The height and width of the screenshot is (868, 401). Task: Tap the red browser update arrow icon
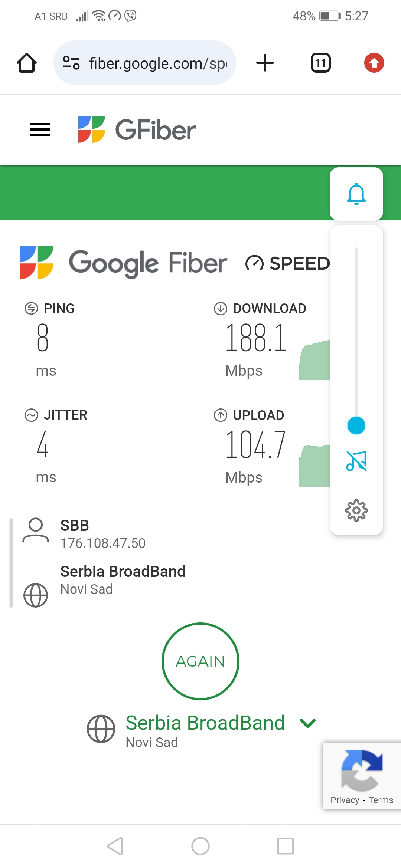pos(374,63)
